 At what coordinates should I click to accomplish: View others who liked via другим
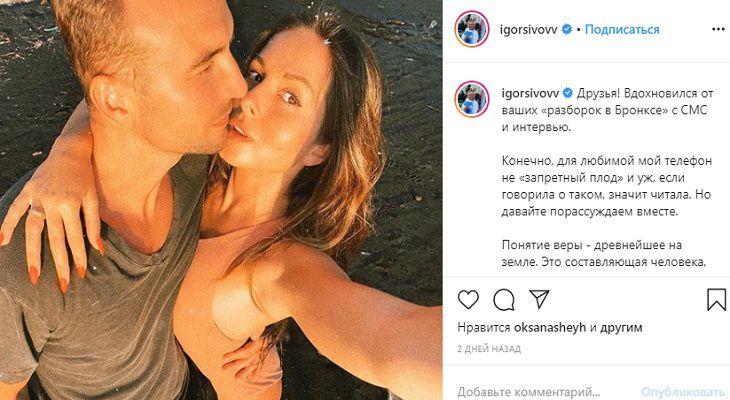(x=621, y=328)
